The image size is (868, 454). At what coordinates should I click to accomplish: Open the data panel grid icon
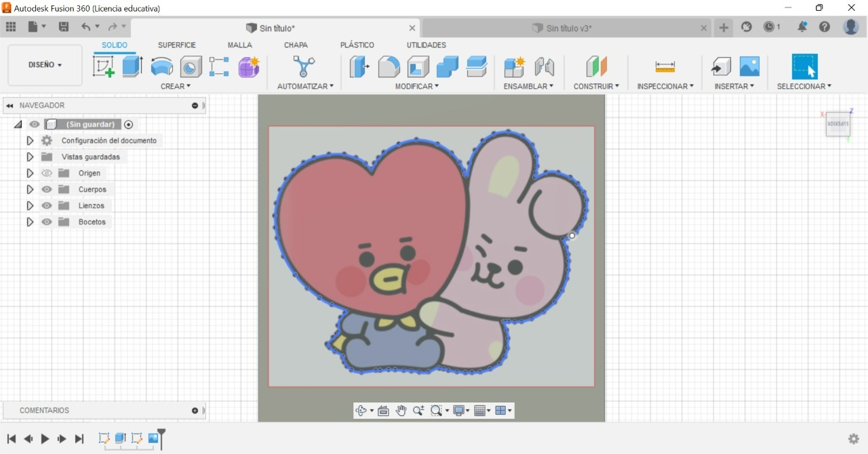coord(11,27)
